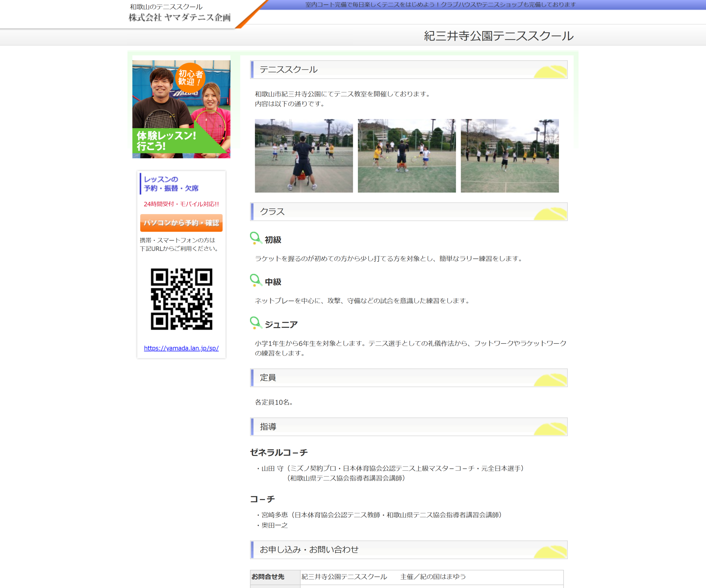
Task: Open third photo of players stretching
Action: (510, 155)
